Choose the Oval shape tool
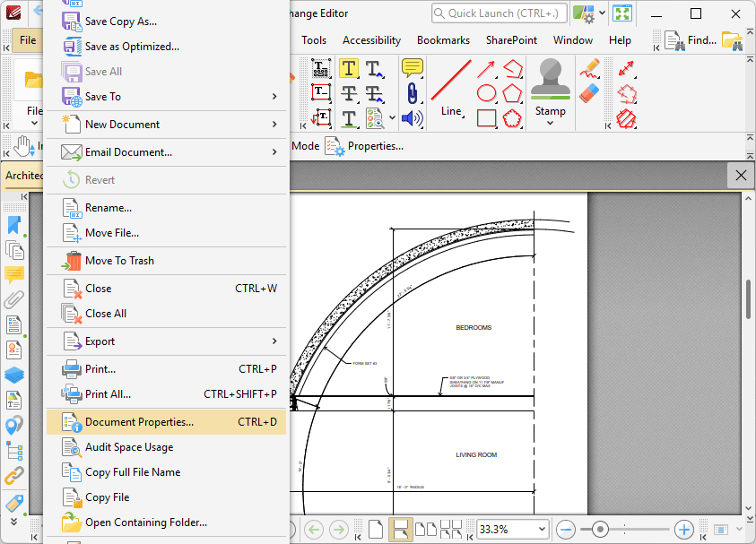The image size is (756, 544). 486,93
